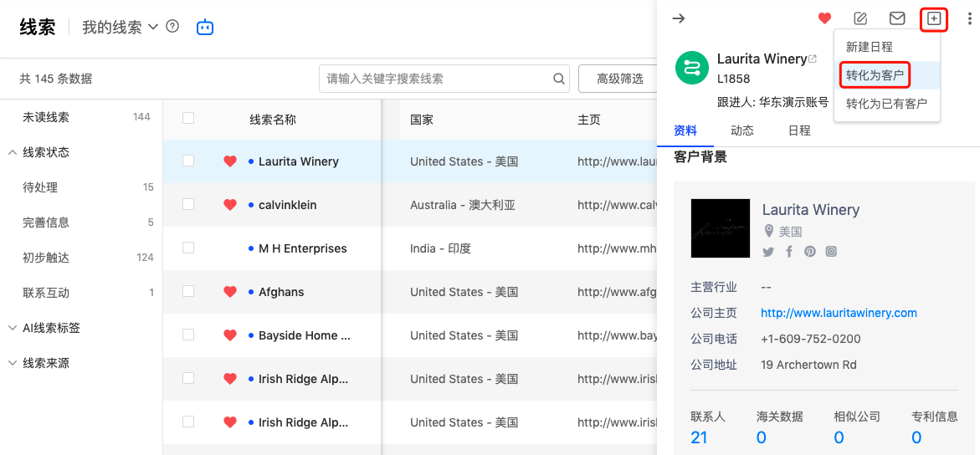Open Laurita Winery Pinterest icon

click(810, 251)
